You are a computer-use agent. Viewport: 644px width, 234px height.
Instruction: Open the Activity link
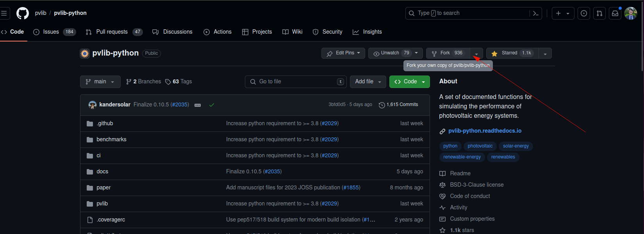(x=453, y=207)
